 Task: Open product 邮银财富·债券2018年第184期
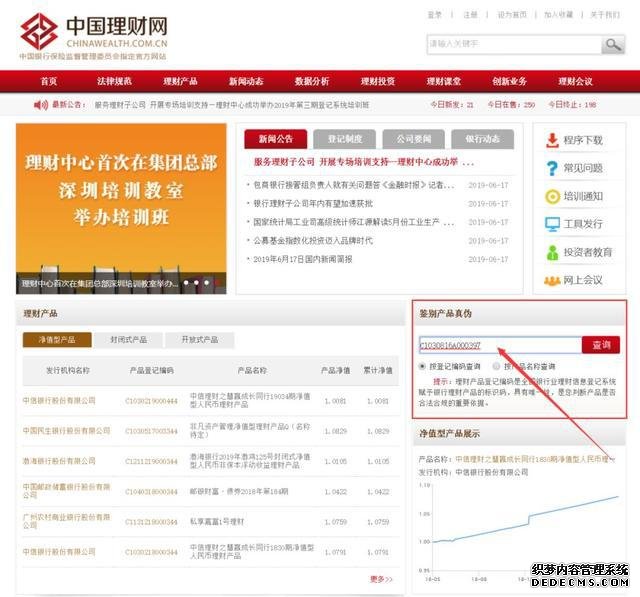pos(239,491)
